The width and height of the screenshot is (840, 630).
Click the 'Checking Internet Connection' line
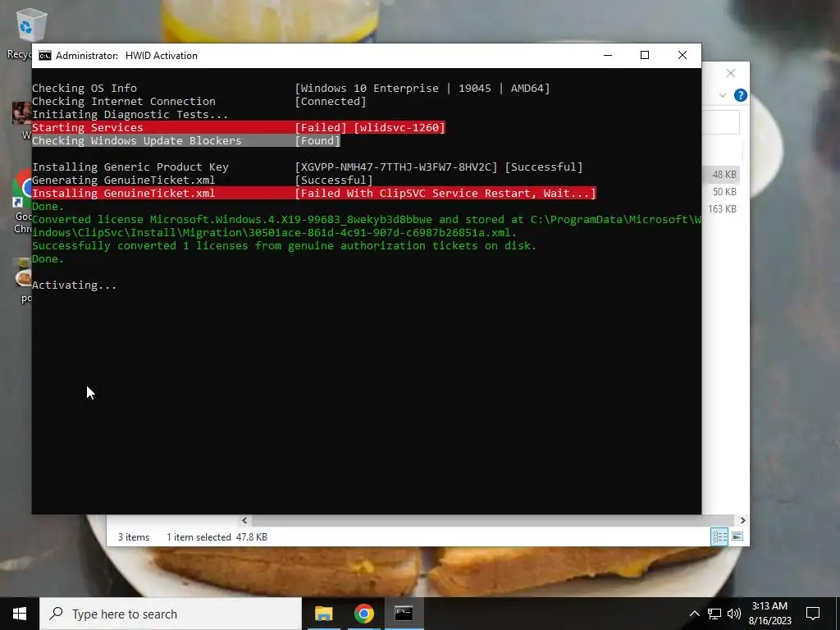pyautogui.click(x=199, y=101)
